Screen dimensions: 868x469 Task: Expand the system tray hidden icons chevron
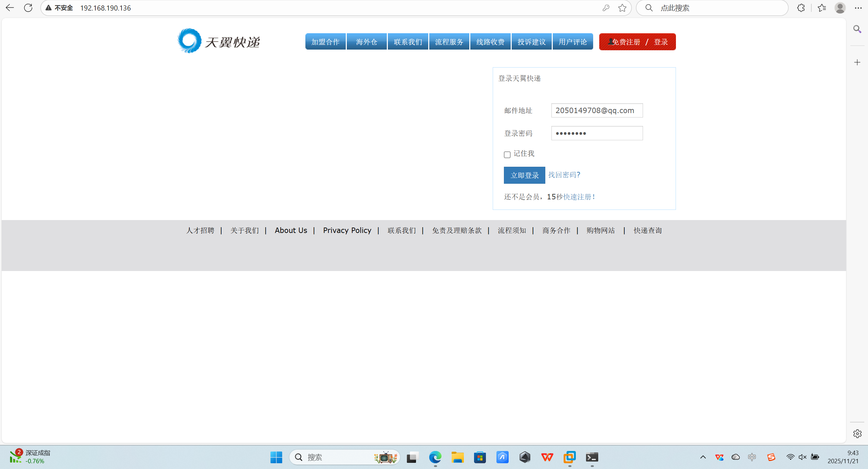(703, 457)
